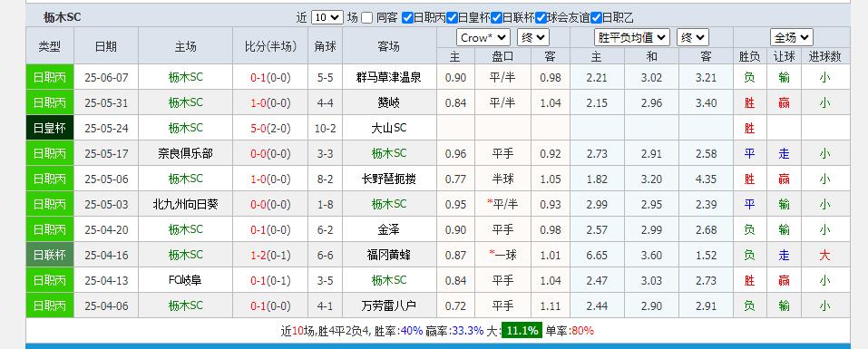Image resolution: width=868 pixels, height=349 pixels.
Task: Click the 北九州向日葵 team link
Action: click(x=185, y=205)
